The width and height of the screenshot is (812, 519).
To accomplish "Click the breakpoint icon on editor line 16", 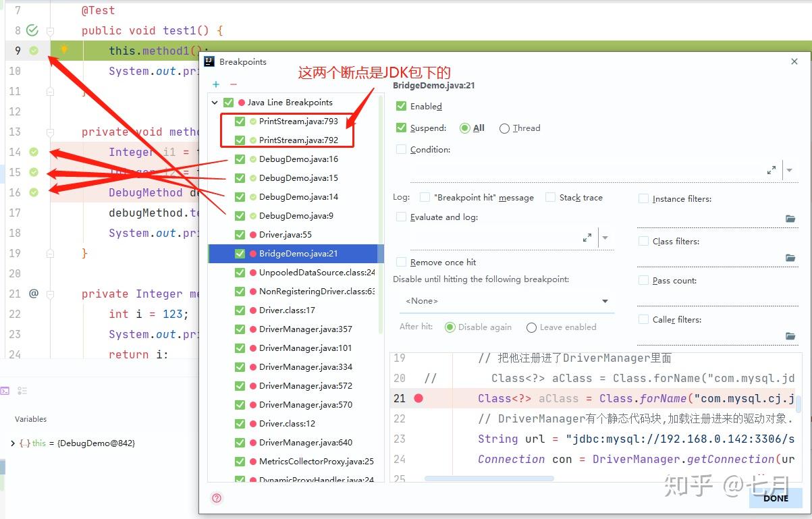I will (34, 192).
